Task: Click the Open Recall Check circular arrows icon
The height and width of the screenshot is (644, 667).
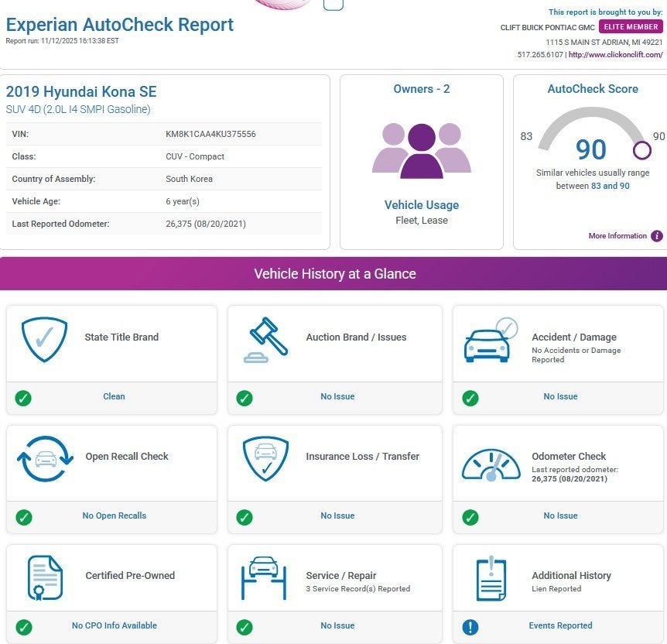Action: click(x=45, y=459)
